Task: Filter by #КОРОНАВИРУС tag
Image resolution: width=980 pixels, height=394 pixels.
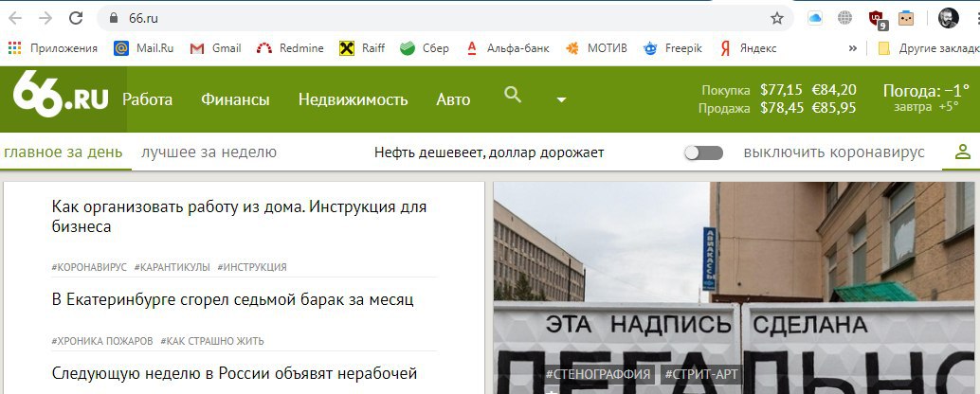Action: [x=89, y=267]
